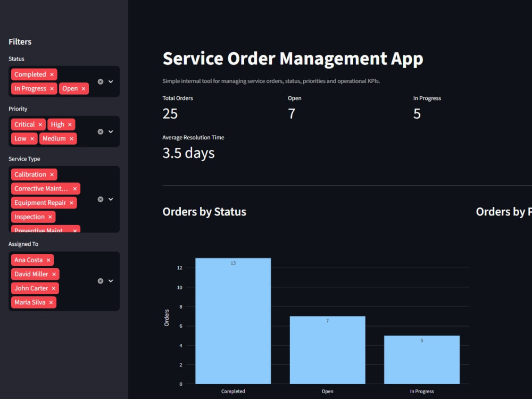The image size is (532, 399).
Task: Click the Service Order Management App title
Action: (293, 59)
